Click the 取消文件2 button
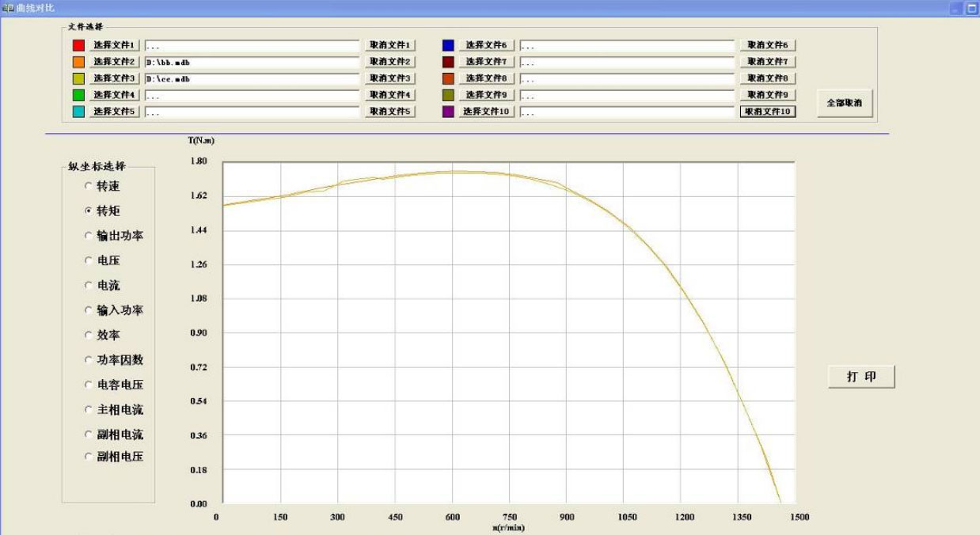This screenshot has width=980, height=535. tap(389, 62)
